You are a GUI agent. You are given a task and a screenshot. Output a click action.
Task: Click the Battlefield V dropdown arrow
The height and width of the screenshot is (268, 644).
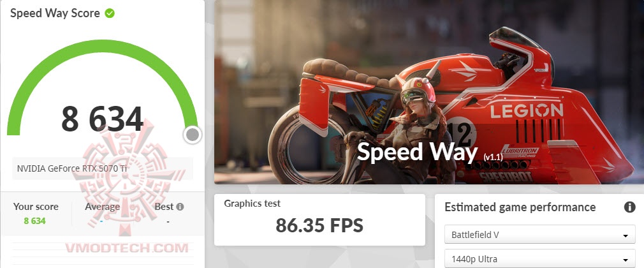point(626,236)
